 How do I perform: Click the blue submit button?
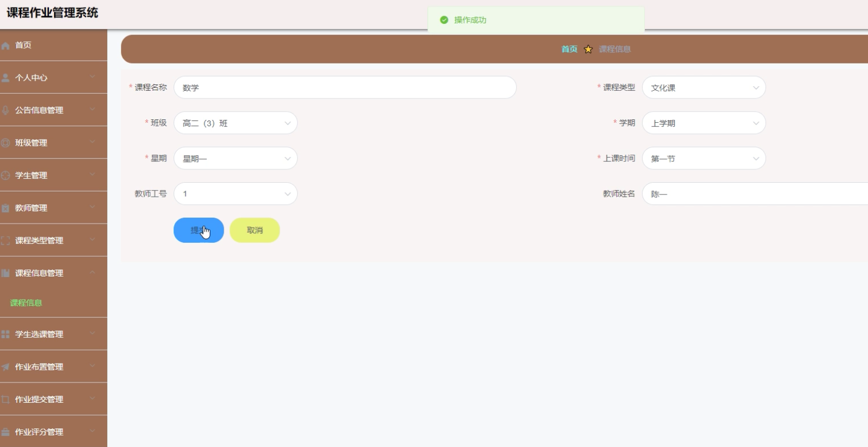pos(199,230)
